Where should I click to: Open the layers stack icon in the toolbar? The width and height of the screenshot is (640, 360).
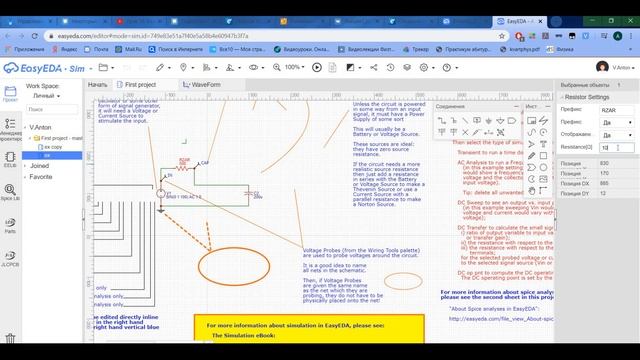pos(407,67)
